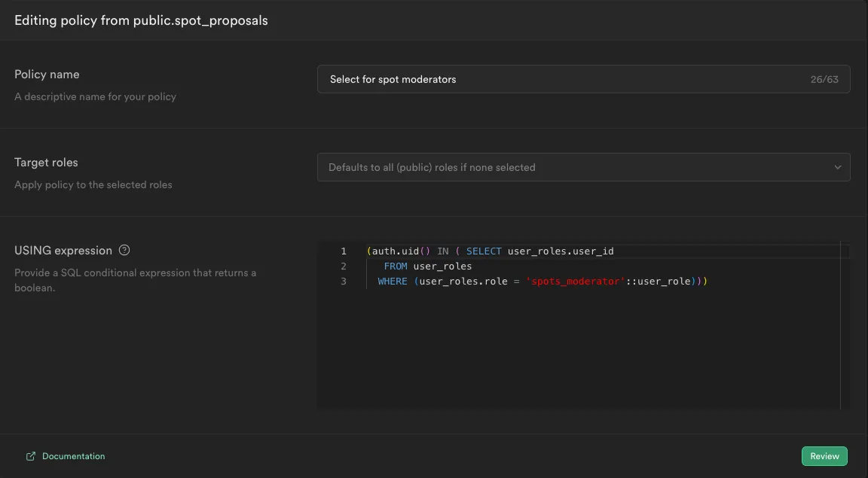Click 'A descriptive name for your policy' hint

point(95,96)
